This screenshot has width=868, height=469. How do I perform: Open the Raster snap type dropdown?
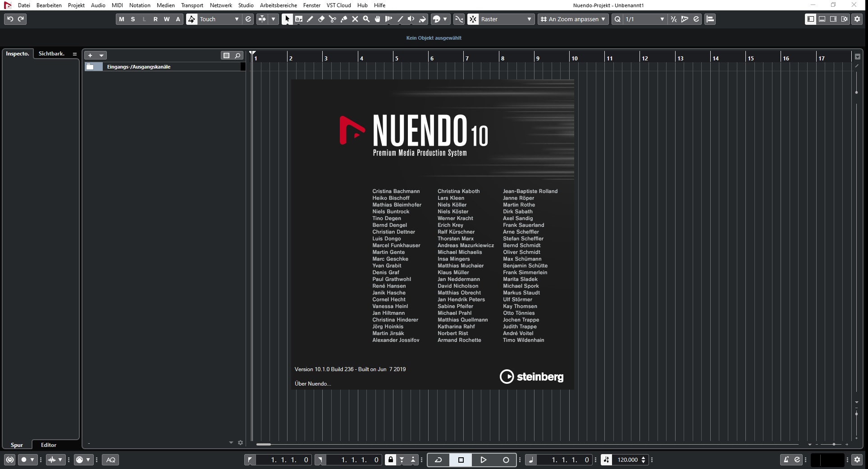click(x=506, y=19)
